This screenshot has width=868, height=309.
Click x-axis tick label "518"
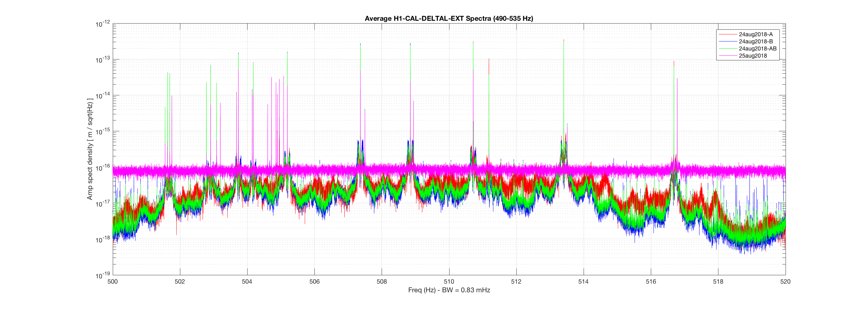point(718,281)
